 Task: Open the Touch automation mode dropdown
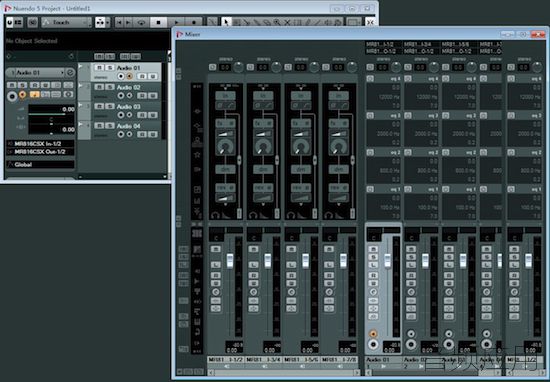tap(66, 22)
